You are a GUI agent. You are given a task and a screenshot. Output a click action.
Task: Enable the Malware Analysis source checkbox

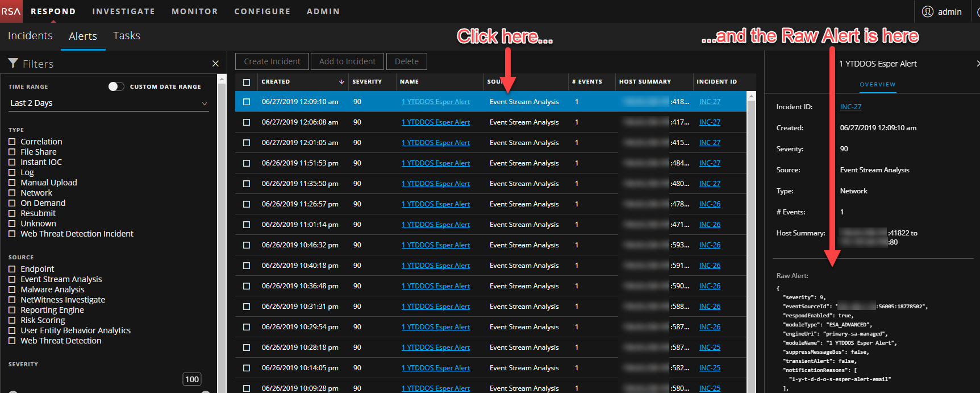click(x=12, y=289)
